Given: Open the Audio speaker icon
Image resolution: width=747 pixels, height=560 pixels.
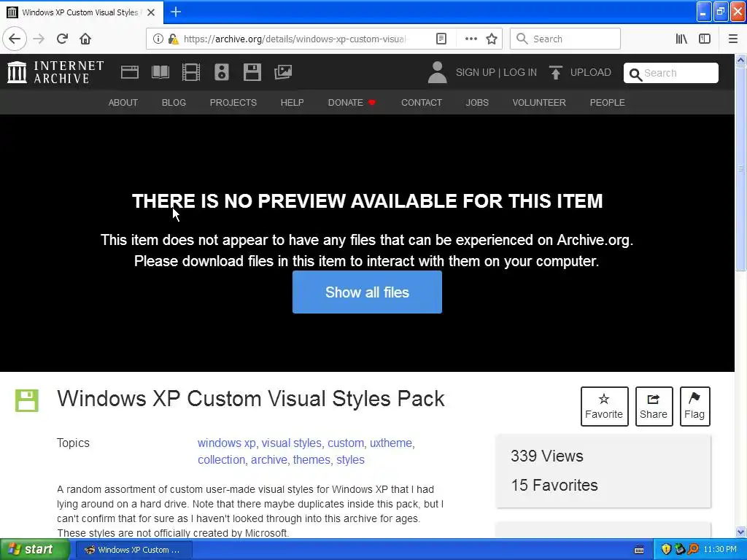Looking at the screenshot, I should click(x=222, y=72).
